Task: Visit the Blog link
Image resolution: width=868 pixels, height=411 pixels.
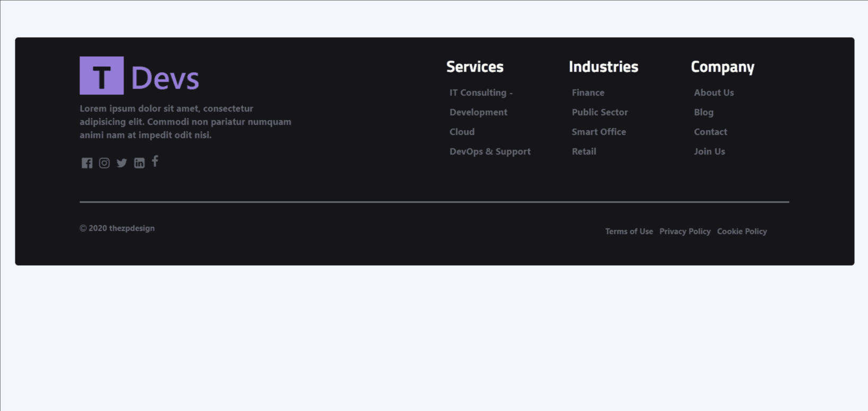Action: coord(704,112)
